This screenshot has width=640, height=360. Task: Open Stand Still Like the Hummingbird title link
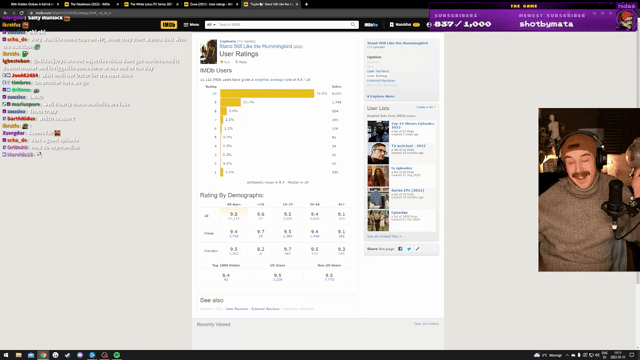click(256, 47)
